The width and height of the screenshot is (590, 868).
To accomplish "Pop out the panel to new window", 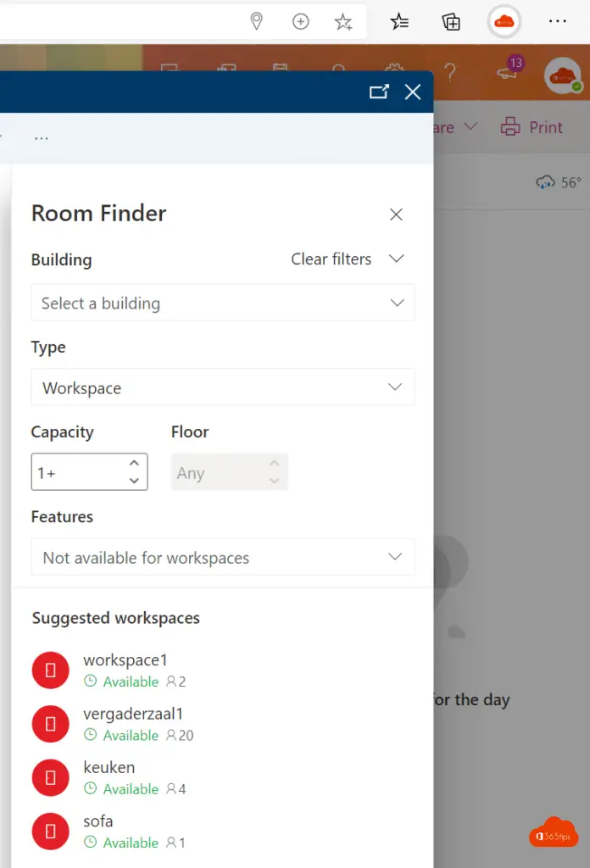I will click(379, 92).
